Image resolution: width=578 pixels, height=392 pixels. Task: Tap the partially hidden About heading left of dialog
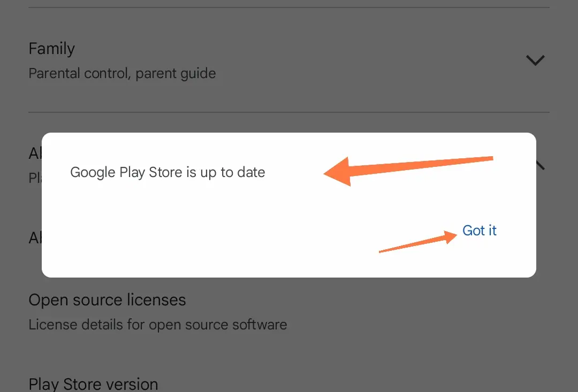point(35,153)
